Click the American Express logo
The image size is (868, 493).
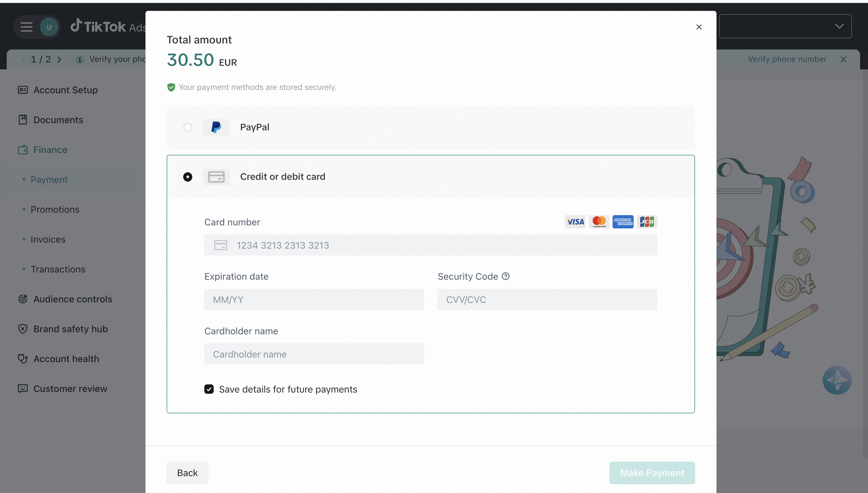click(623, 222)
